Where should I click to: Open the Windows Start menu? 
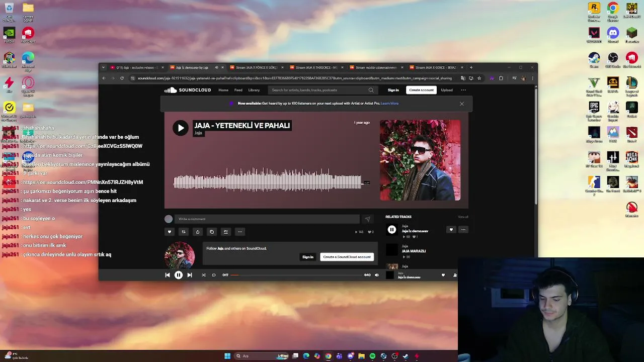coord(227,356)
